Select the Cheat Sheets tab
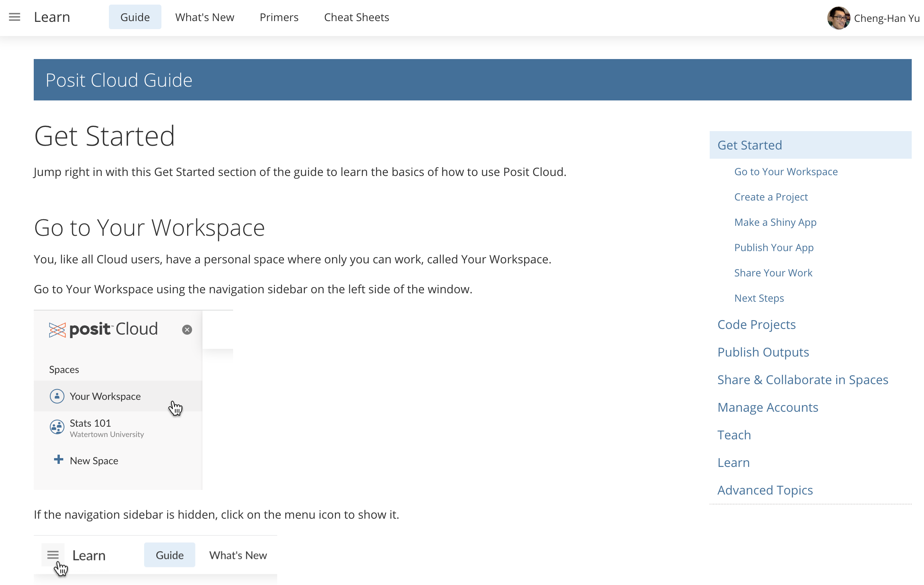The height and width of the screenshot is (585, 924). tap(357, 17)
